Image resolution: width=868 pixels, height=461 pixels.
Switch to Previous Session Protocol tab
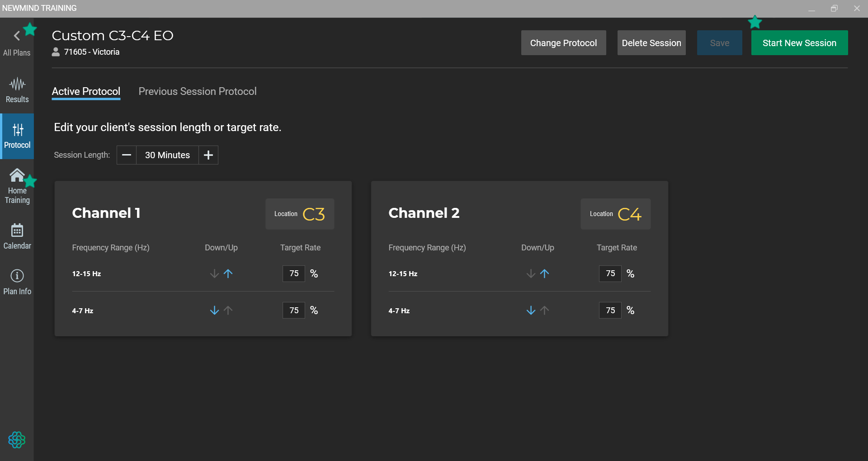pyautogui.click(x=198, y=91)
